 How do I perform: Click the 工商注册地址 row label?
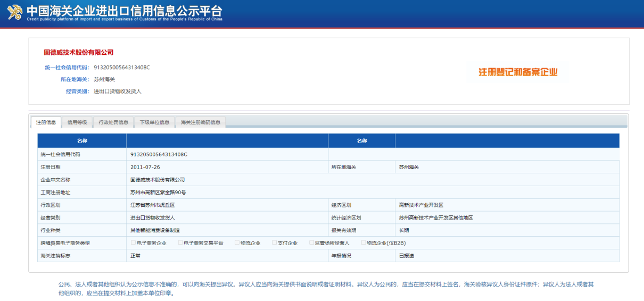55,193
